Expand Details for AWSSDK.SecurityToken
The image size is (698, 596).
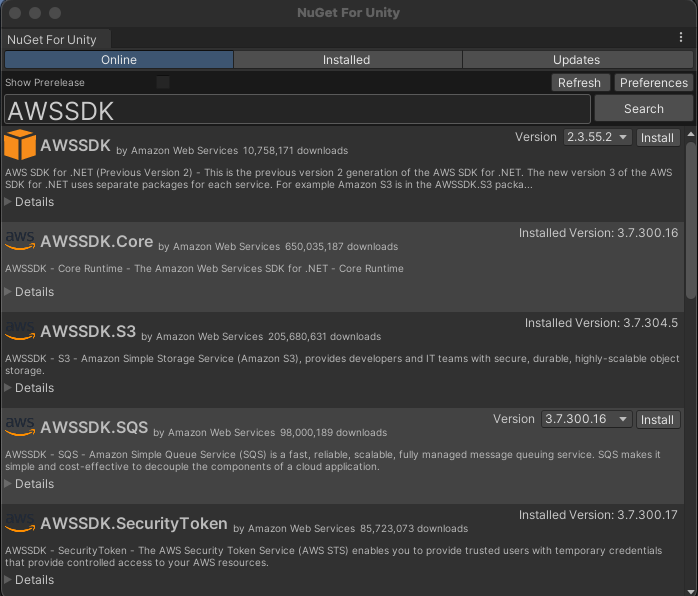tap(29, 580)
